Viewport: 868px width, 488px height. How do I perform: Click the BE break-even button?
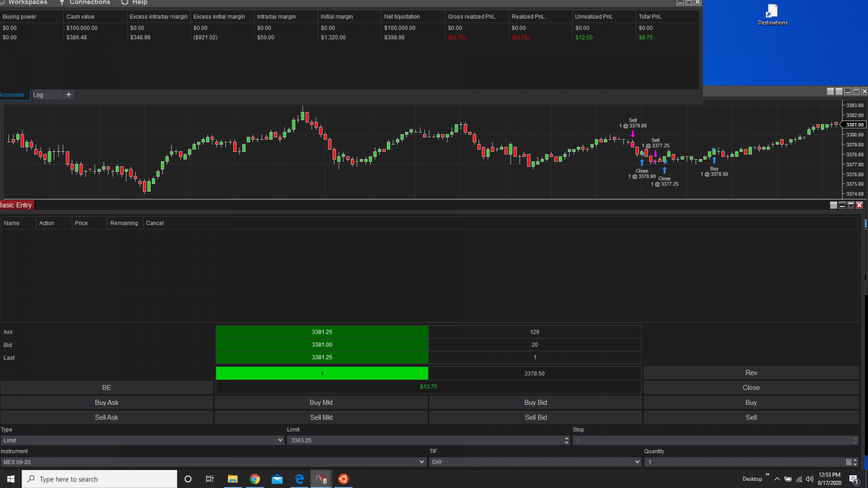click(107, 387)
